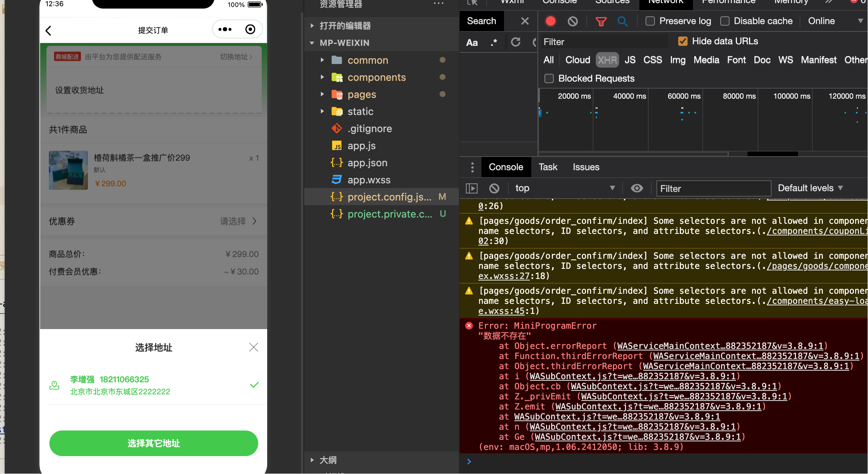Select the CSS request filter

pos(653,60)
